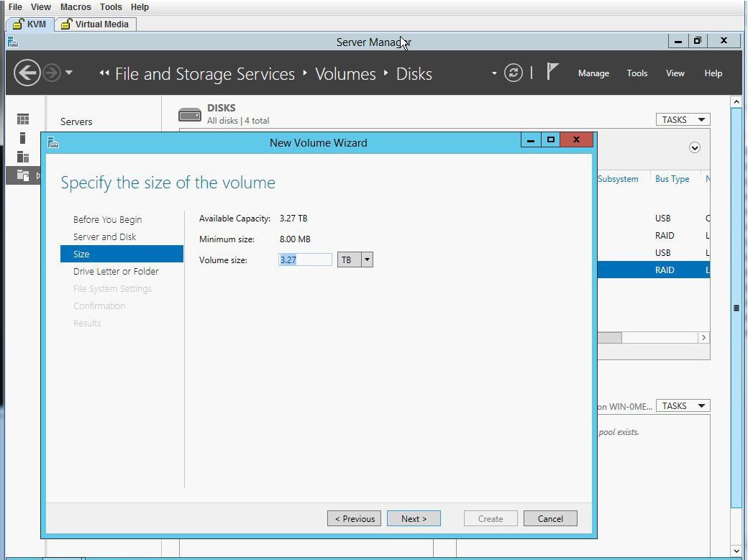Select the first USB disk row

(654, 218)
